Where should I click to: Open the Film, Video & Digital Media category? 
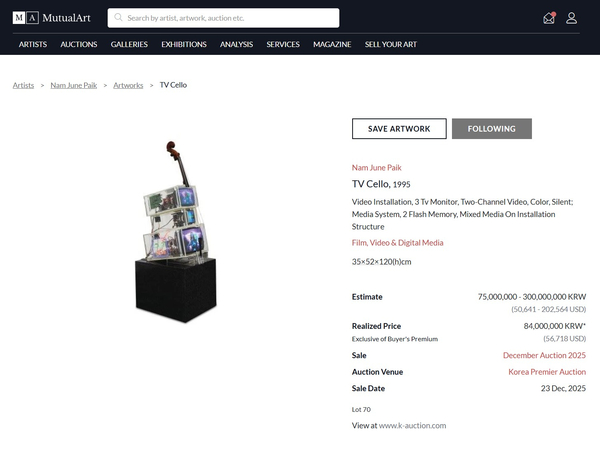[398, 243]
